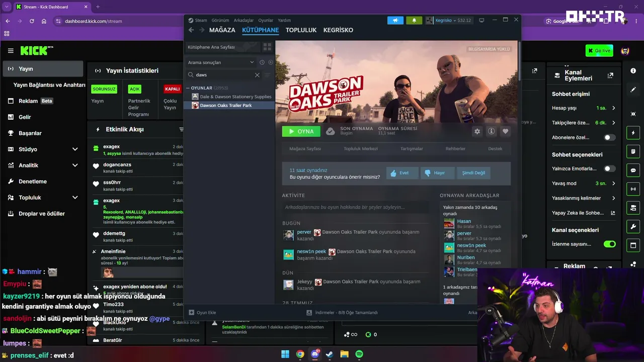Screen dimensions: 644x362
Task: Open 'Hesap yaşı' chat access setting
Action: [584, 108]
